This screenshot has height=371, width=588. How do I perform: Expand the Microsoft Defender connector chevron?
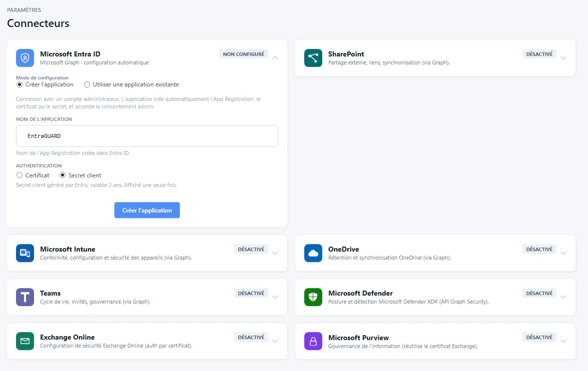tap(563, 297)
